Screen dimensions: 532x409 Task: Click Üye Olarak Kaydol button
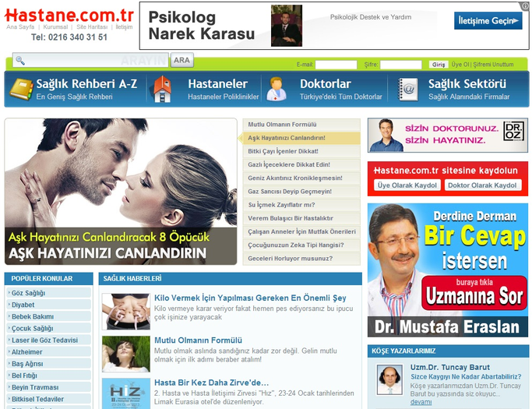click(407, 185)
